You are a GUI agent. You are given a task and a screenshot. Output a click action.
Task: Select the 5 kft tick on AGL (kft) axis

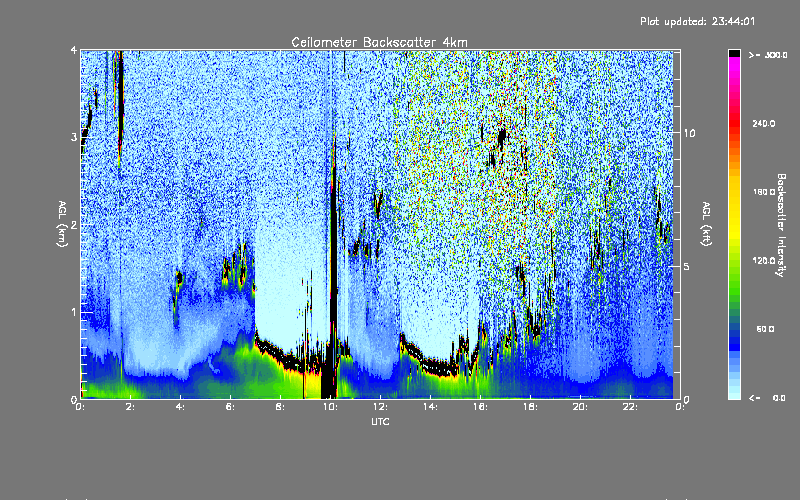pyautogui.click(x=687, y=266)
